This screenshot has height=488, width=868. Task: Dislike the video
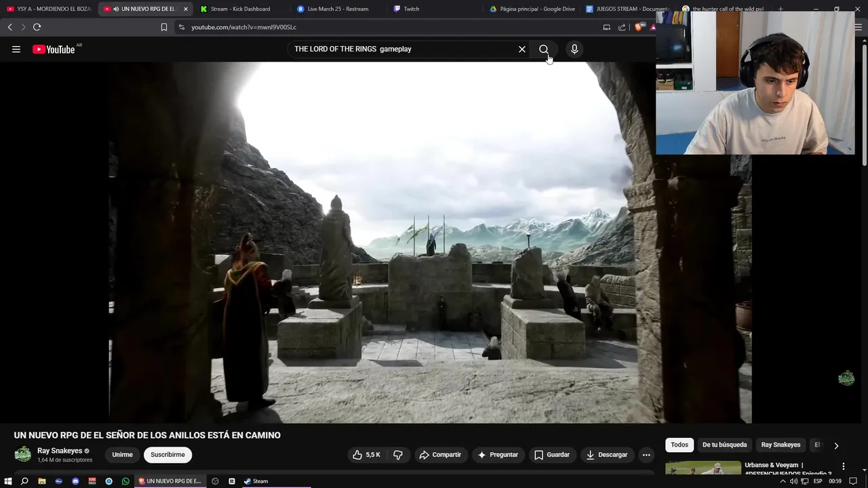[398, 455]
